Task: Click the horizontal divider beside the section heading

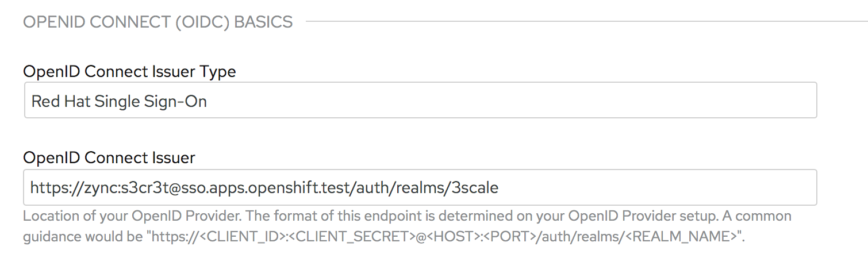Action: point(575,22)
